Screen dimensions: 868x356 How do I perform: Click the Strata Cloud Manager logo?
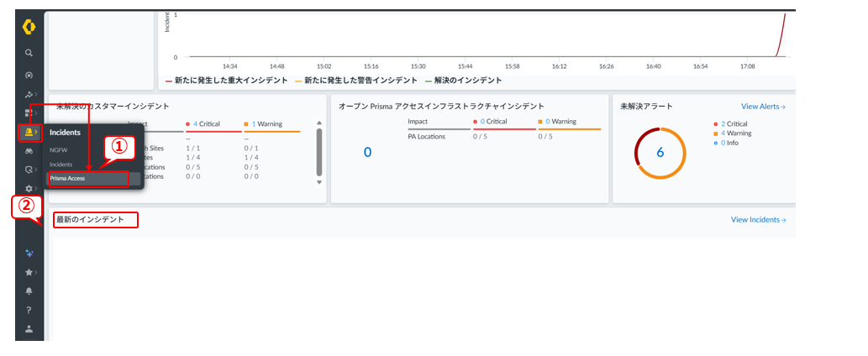[x=29, y=26]
